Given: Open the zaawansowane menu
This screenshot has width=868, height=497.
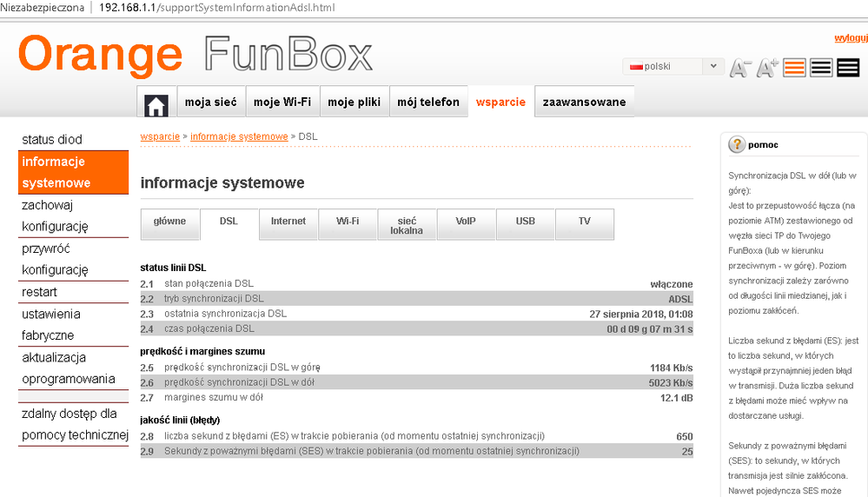Looking at the screenshot, I should 584,103.
